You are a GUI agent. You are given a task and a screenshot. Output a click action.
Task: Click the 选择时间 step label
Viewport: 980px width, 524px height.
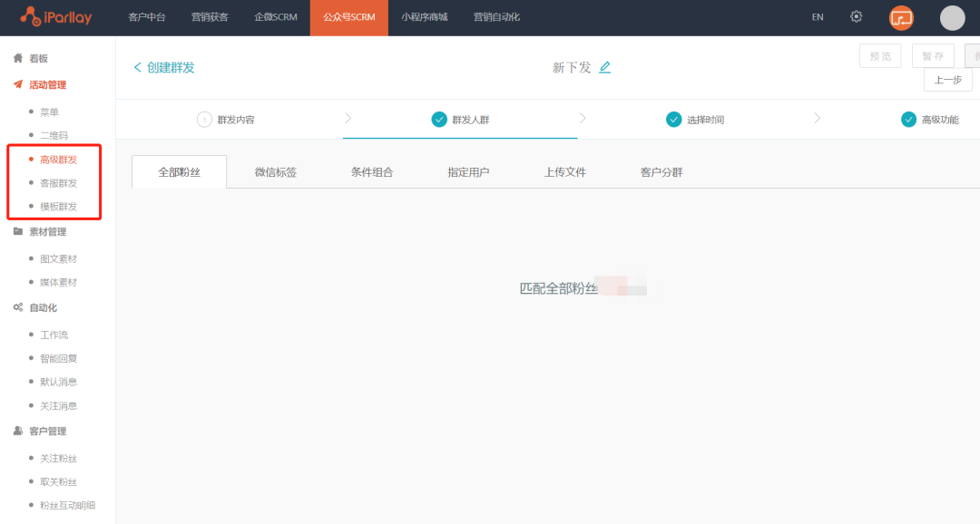coord(706,120)
